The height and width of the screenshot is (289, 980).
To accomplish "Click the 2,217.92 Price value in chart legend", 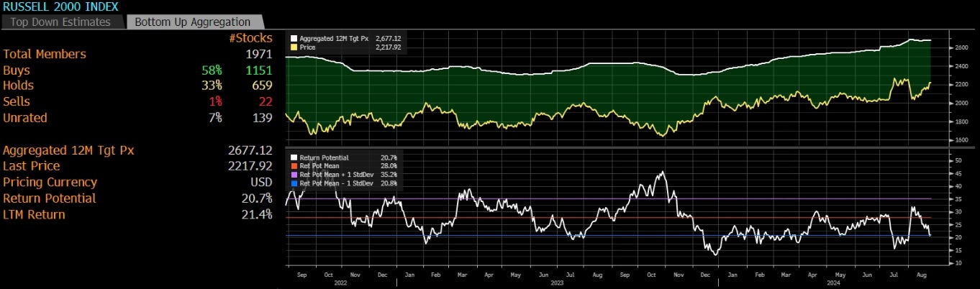I will pyautogui.click(x=389, y=47).
